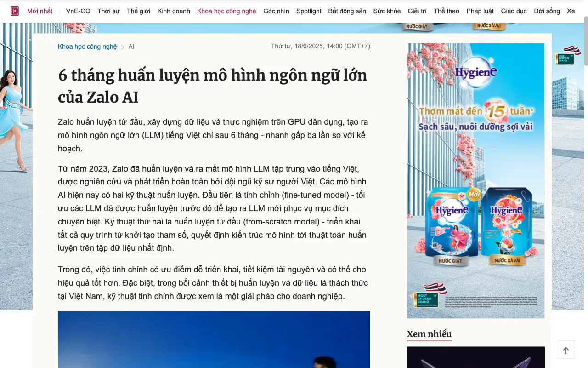Image resolution: width=588 pixels, height=368 pixels.
Task: Click the article's main photo
Action: click(x=214, y=339)
